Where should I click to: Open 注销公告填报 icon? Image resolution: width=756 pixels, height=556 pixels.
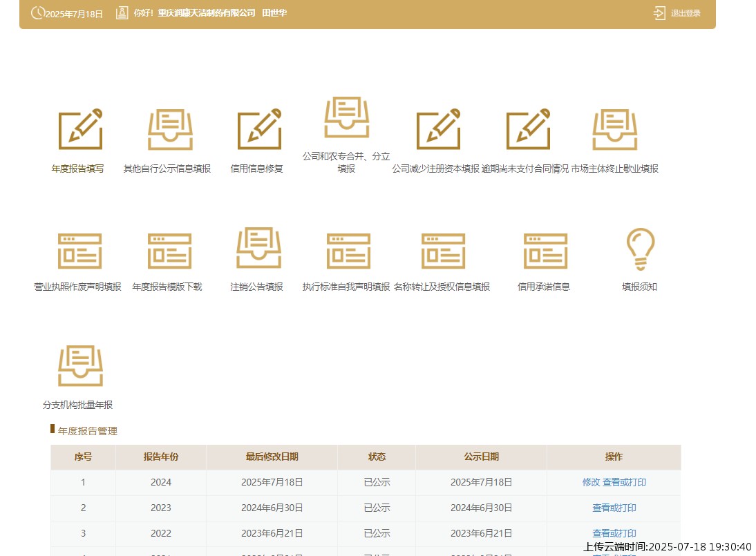(259, 248)
